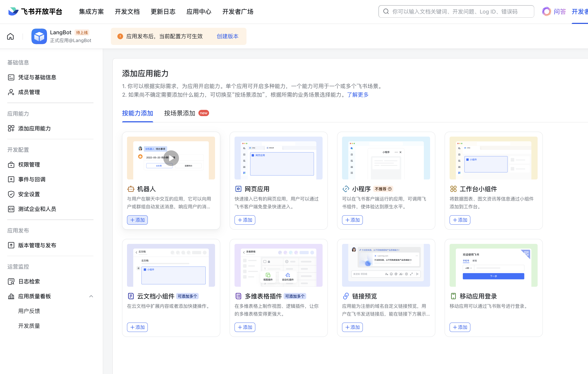Click the LangBot app cube icon
Image resolution: width=588 pixels, height=374 pixels.
click(39, 36)
